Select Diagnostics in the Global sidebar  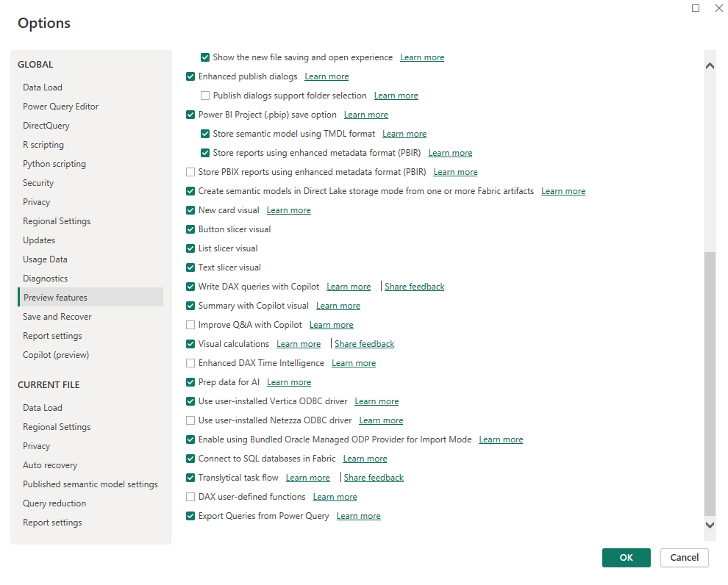click(x=44, y=278)
